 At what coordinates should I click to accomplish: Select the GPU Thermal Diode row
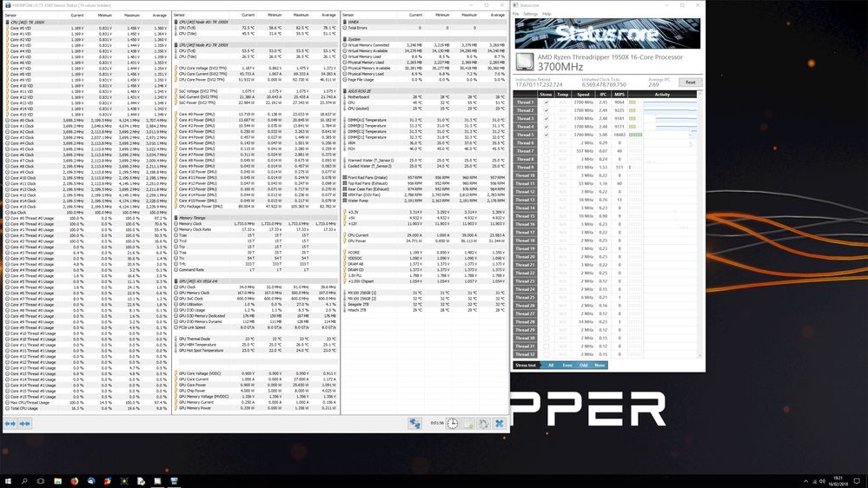[x=255, y=339]
